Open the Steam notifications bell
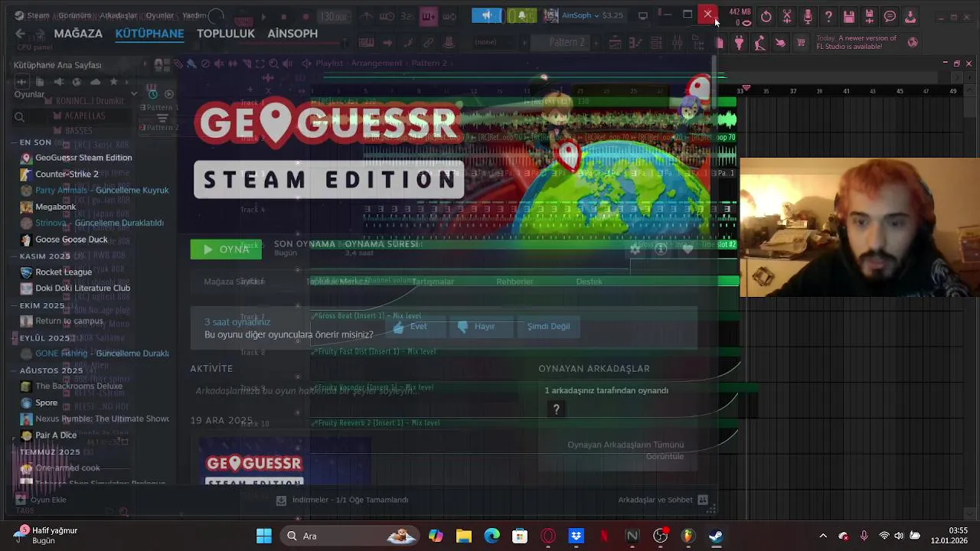980x551 pixels. click(522, 15)
